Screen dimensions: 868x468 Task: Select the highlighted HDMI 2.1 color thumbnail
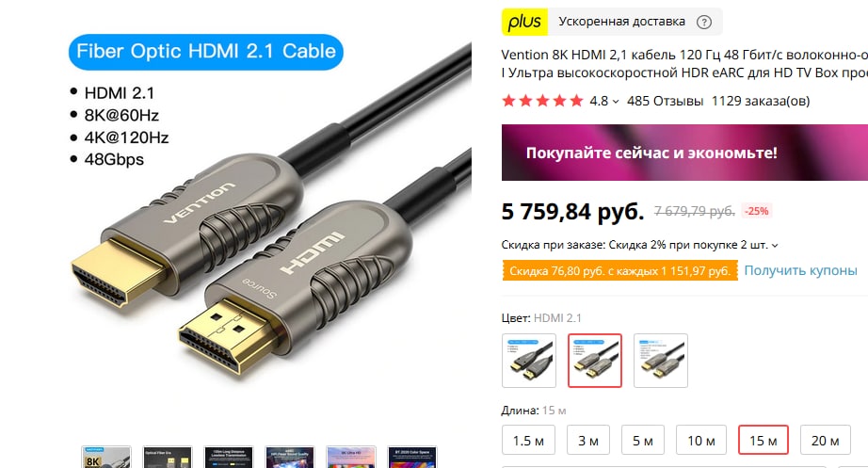pyautogui.click(x=595, y=361)
